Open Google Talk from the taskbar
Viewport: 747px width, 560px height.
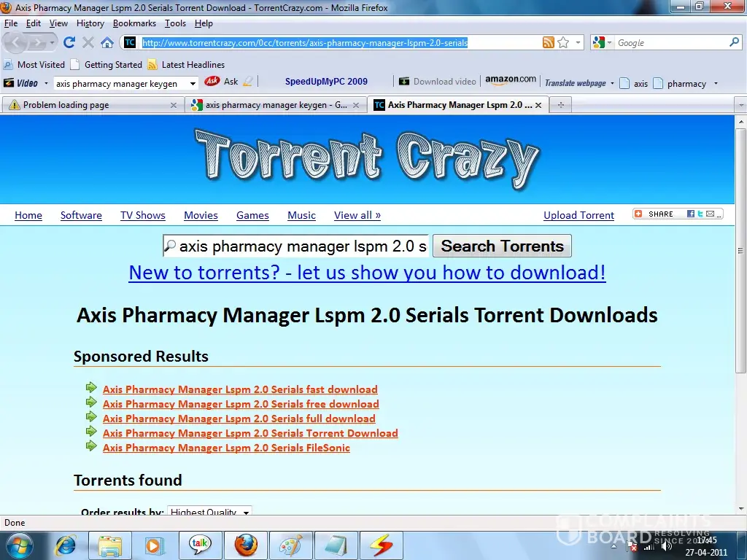(200, 545)
